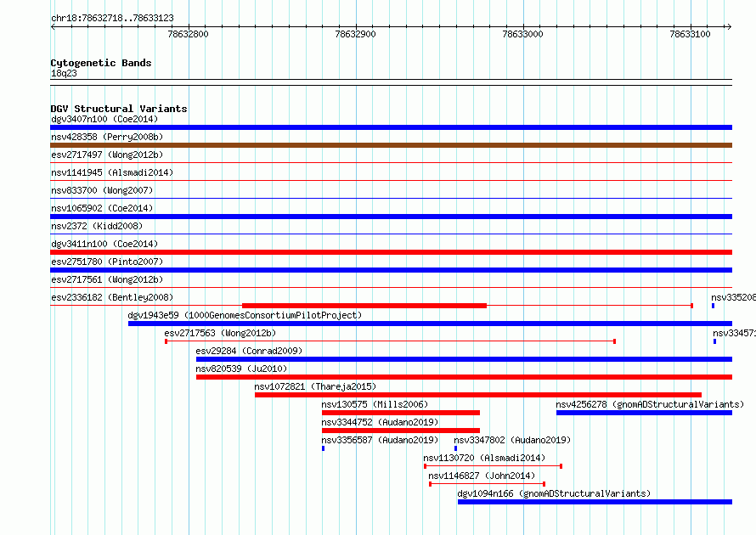Viewport: 756px width, 535px height.
Task: Open variant nsv1130720 (Alsmadi2014) label
Action: [x=484, y=458]
